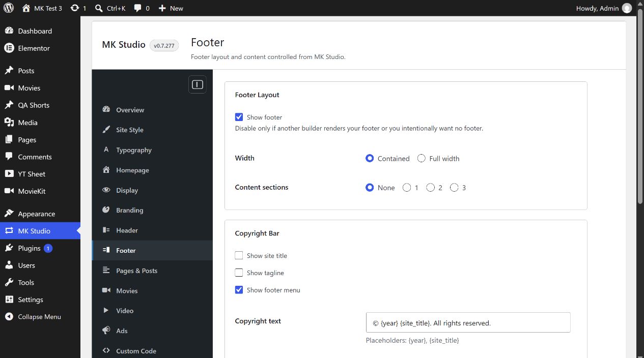Open Homepage settings section
Image resolution: width=644 pixels, height=358 pixels.
point(152,170)
